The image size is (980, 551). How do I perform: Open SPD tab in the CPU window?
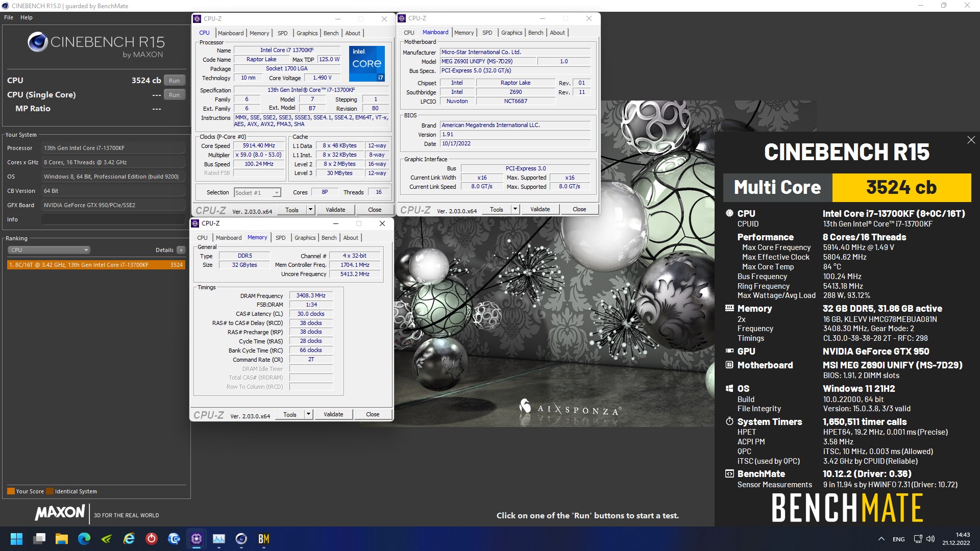(x=282, y=33)
